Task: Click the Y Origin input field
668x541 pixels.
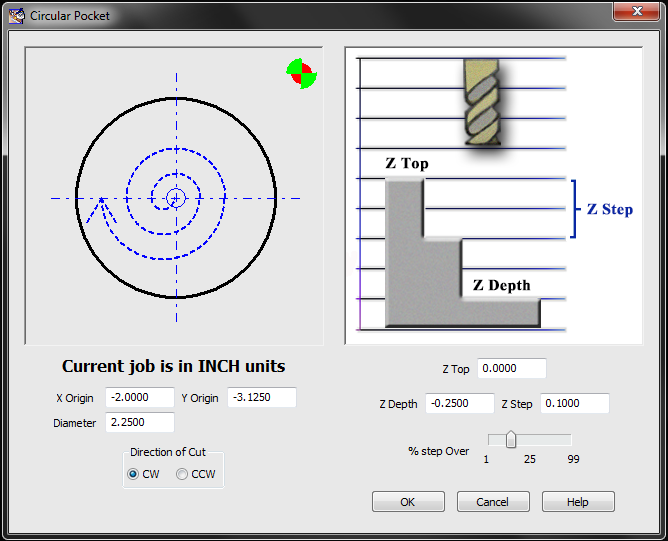Action: coord(262,397)
